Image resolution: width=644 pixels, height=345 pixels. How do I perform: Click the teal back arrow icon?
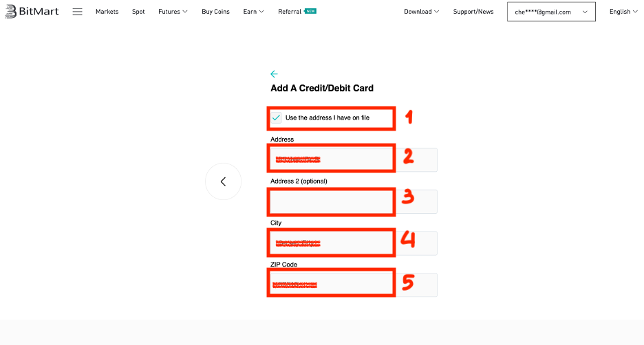coord(274,74)
